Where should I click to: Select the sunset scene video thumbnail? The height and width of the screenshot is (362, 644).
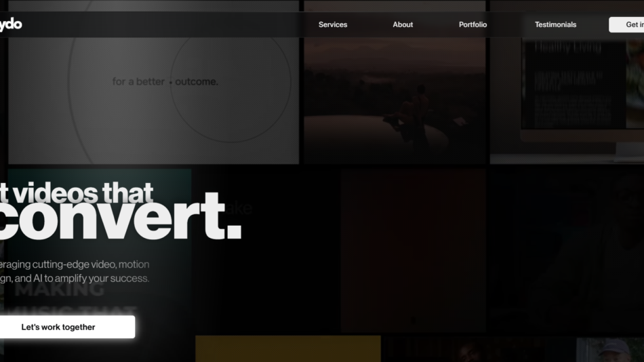point(395,102)
